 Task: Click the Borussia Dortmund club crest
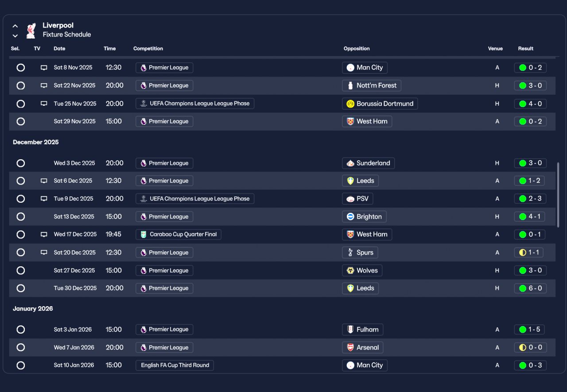(x=350, y=104)
